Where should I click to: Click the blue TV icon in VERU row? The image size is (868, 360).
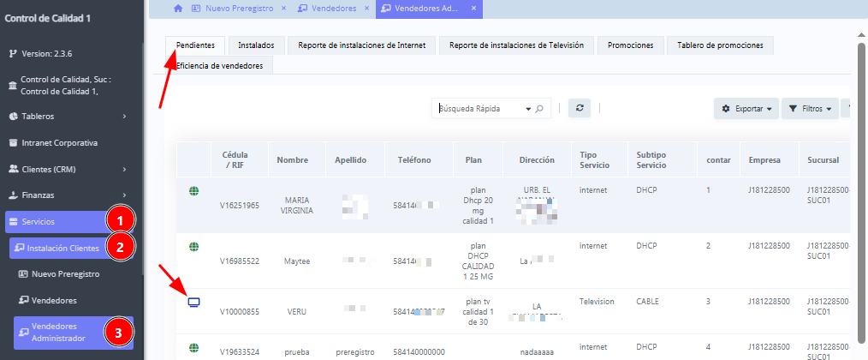(x=193, y=302)
